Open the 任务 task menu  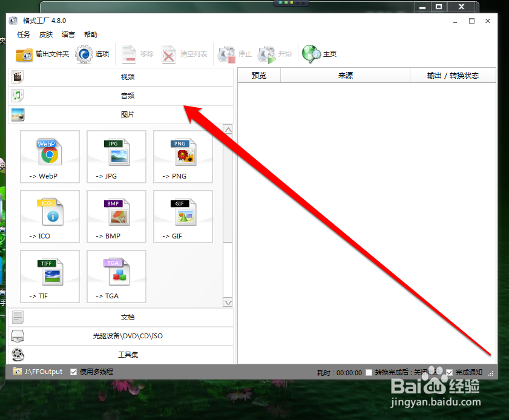[x=24, y=34]
